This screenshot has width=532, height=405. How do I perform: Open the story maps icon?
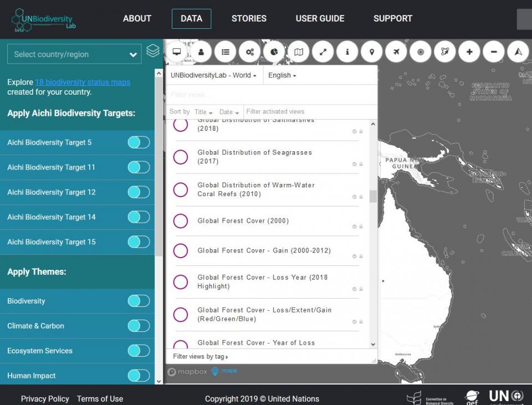click(299, 52)
